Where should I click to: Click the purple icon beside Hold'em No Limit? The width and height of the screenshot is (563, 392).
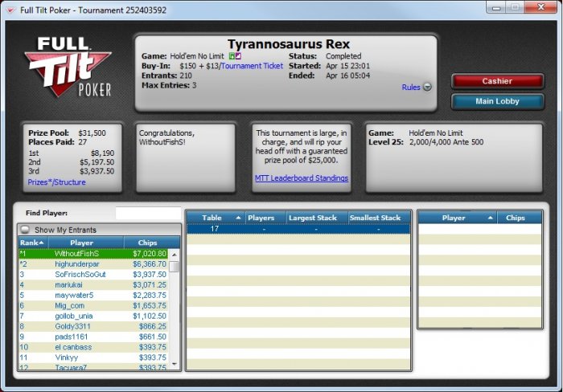[x=238, y=56]
